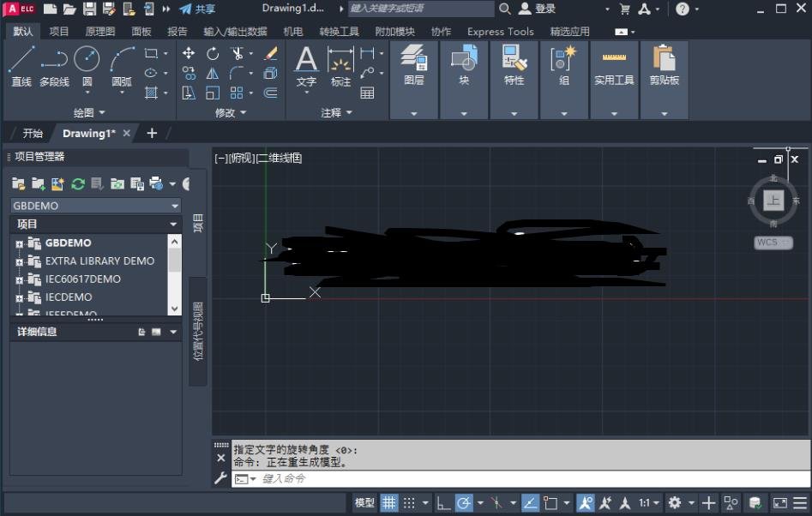
Task: Click the Save icon in quick access toolbar
Action: [x=89, y=9]
